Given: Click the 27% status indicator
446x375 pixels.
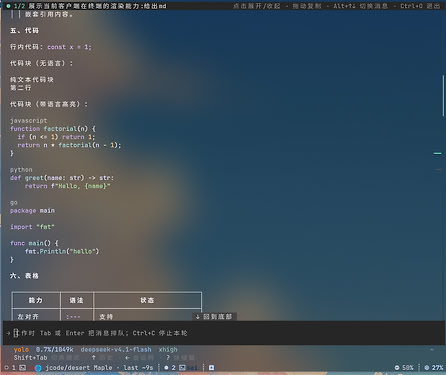Looking at the screenshot, I should click(434, 368).
